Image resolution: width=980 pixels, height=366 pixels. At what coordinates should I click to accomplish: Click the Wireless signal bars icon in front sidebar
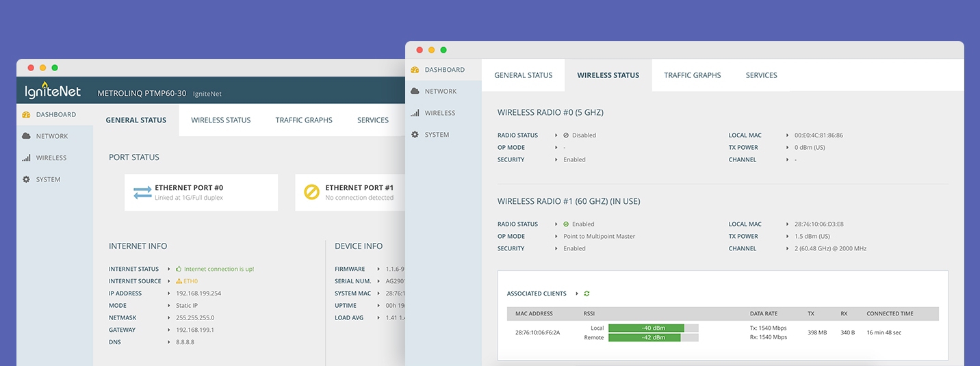(415, 113)
